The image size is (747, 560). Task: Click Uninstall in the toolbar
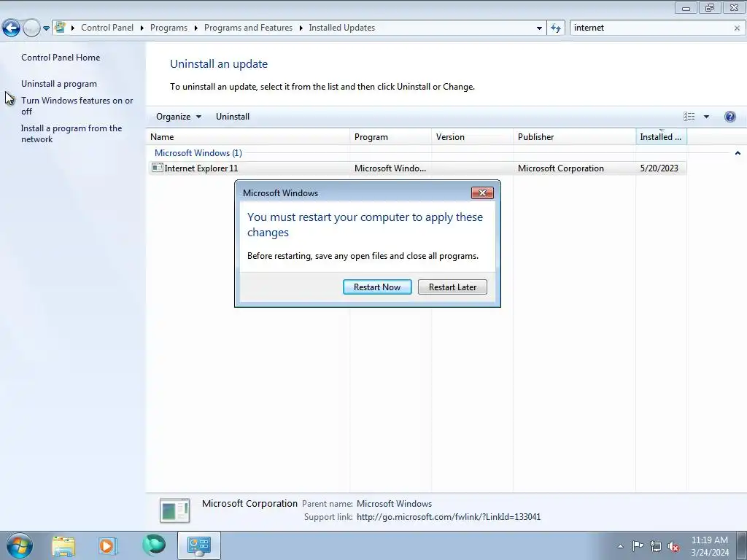[x=233, y=116]
